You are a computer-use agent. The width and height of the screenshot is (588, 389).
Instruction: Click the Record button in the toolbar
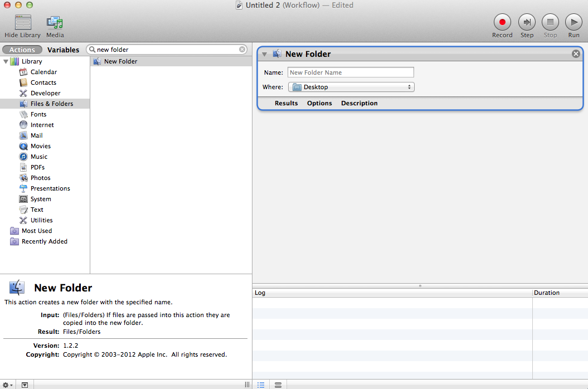(x=502, y=22)
